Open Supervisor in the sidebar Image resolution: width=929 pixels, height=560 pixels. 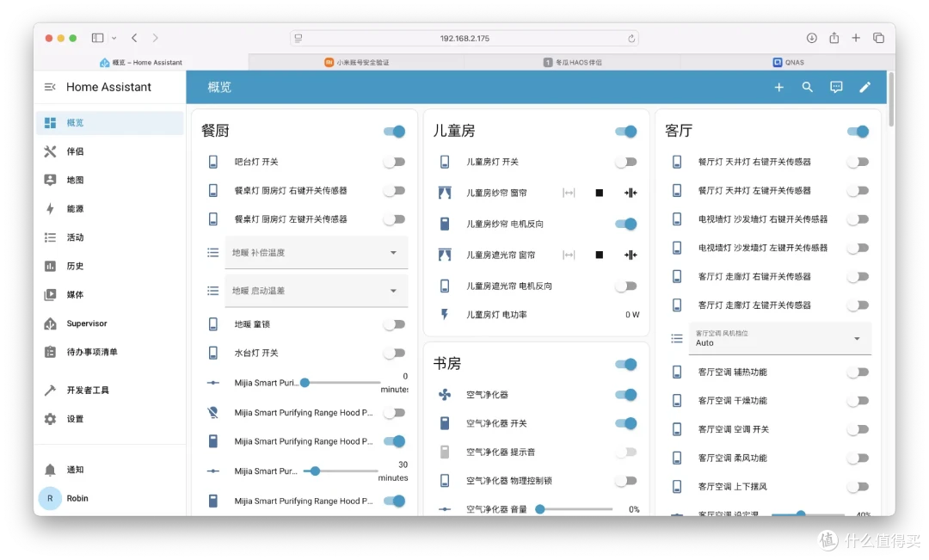coord(109,323)
